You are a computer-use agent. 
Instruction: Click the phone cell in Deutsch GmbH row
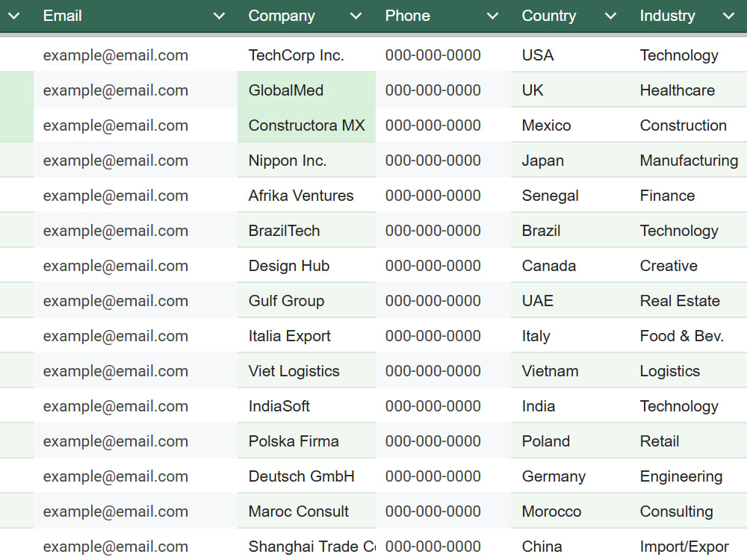[x=443, y=476]
